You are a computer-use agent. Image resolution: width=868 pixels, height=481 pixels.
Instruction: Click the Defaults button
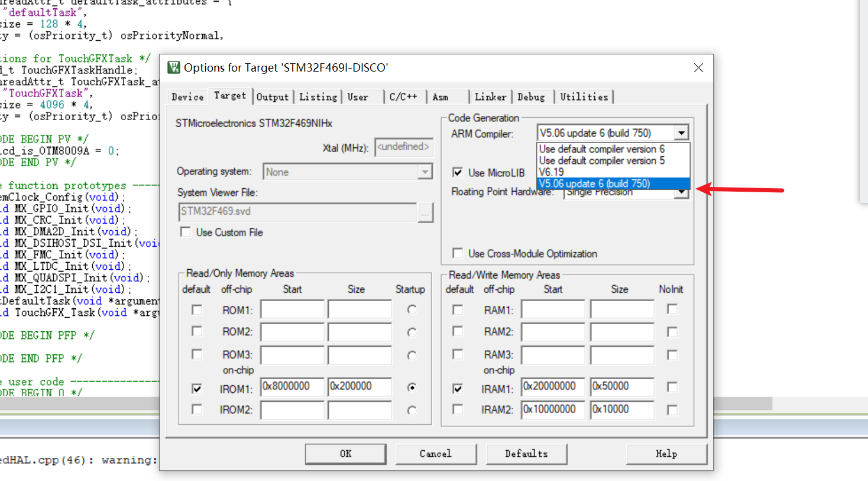coord(526,454)
